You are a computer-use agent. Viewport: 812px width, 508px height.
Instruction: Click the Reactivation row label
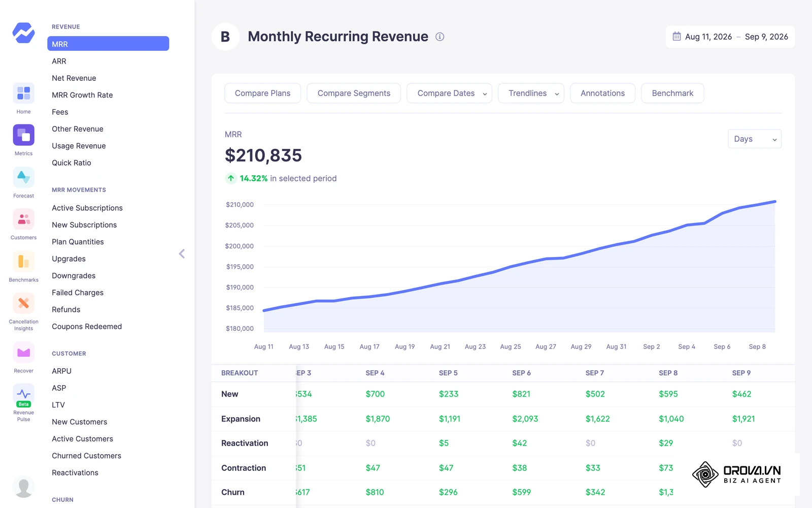click(x=245, y=443)
